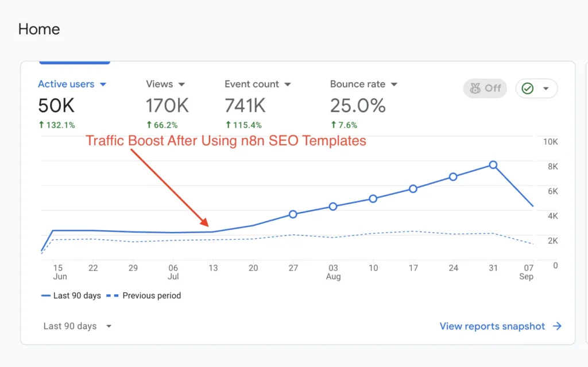Screen dimensions: 588x367
Task: Open the View reports snapshot link
Action: coord(492,326)
